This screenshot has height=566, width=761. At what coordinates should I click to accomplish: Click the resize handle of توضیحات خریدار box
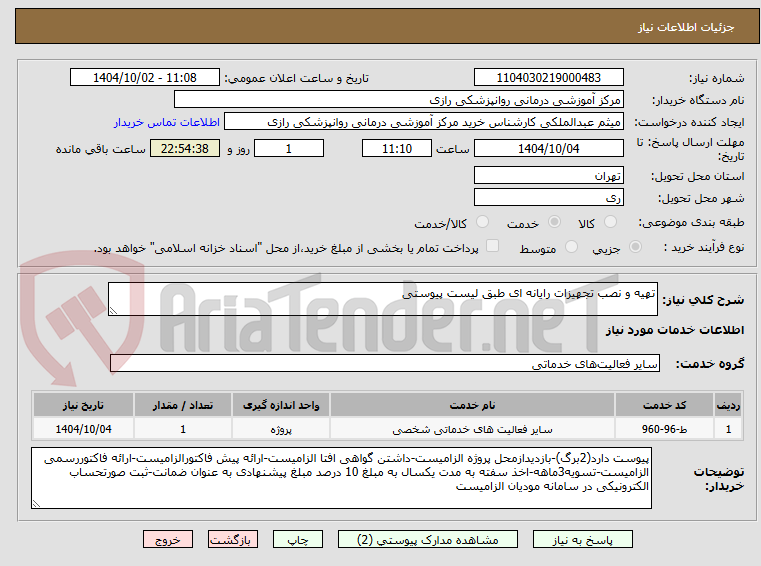36,504
